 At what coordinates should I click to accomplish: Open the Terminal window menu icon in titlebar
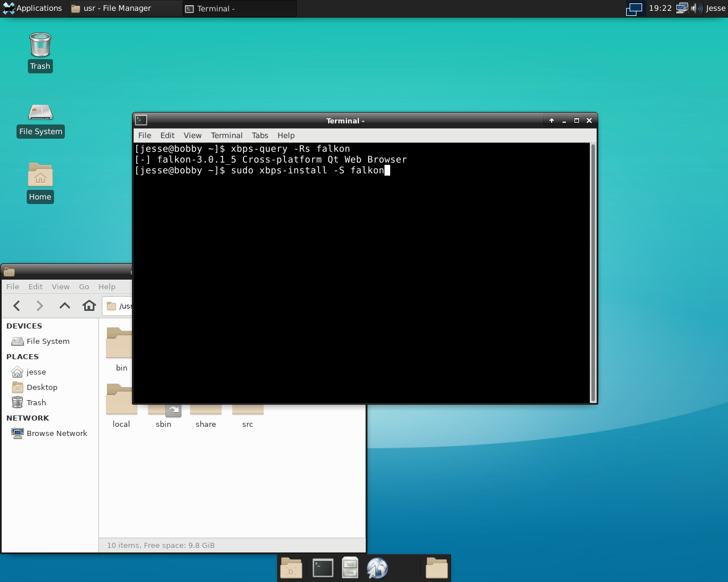tap(141, 120)
